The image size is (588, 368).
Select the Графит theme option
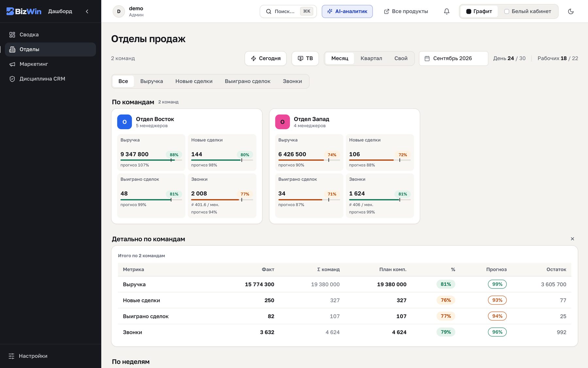click(x=479, y=11)
